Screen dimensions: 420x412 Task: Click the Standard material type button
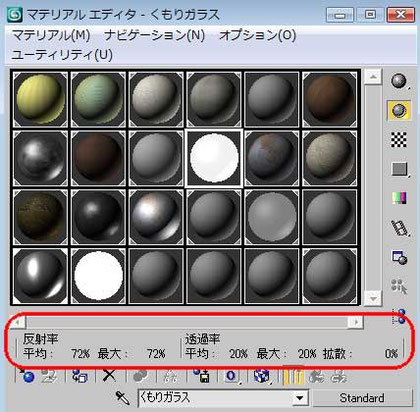click(x=362, y=398)
